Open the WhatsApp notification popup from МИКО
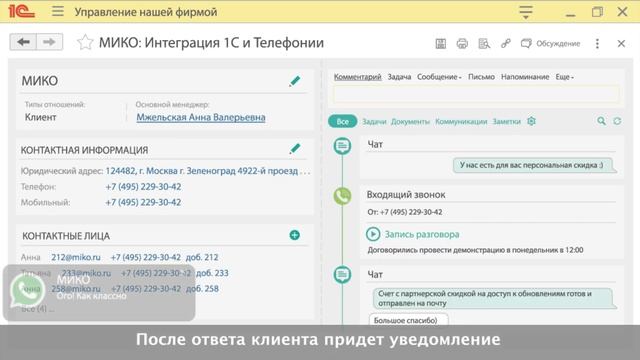Image resolution: width=640 pixels, height=360 pixels. click(x=99, y=293)
